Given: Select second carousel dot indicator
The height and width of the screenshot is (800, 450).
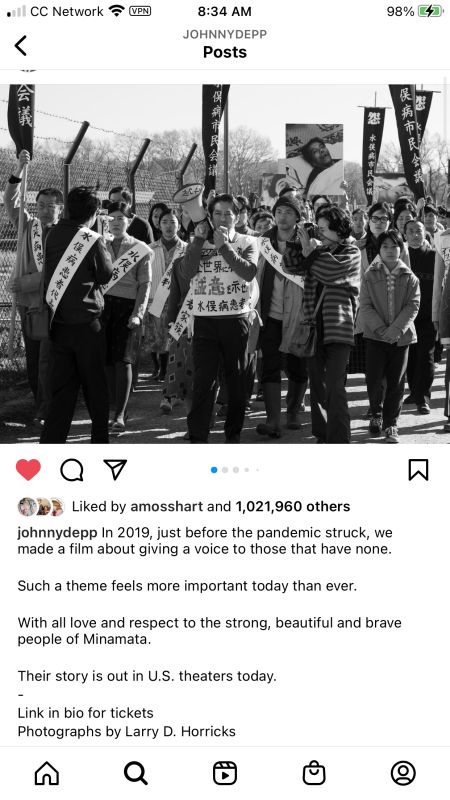Looking at the screenshot, I should tap(225, 470).
